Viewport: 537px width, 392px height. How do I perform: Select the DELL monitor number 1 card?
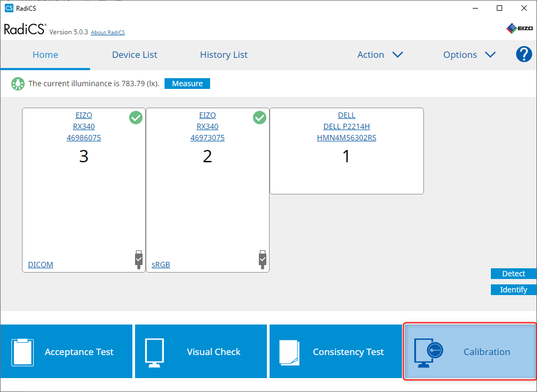[x=347, y=151]
